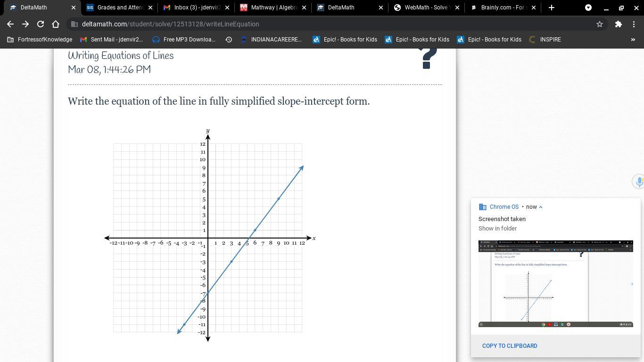The width and height of the screenshot is (644, 362).
Task: Bookmark this page with the star icon
Action: click(600, 24)
